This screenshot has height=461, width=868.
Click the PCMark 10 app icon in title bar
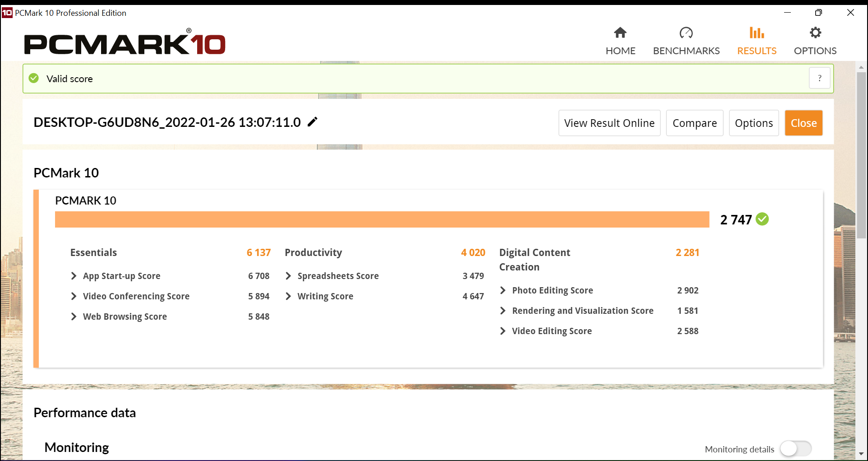[x=7, y=13]
